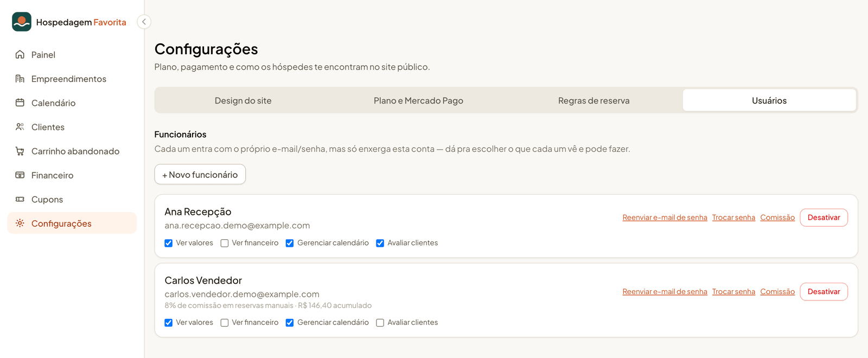The image size is (868, 358).
Task: Click the Calendário calendar icon
Action: [x=20, y=103]
